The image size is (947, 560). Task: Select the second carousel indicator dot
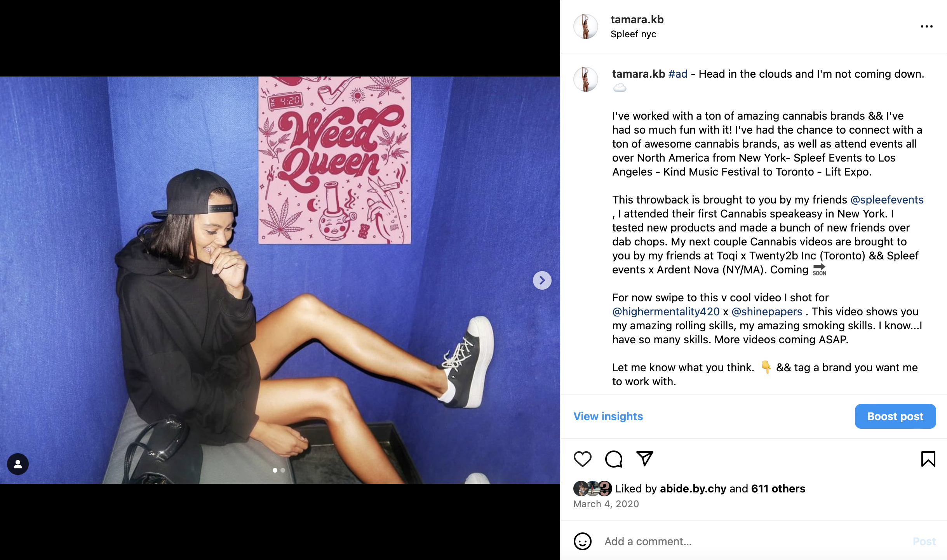tap(283, 470)
